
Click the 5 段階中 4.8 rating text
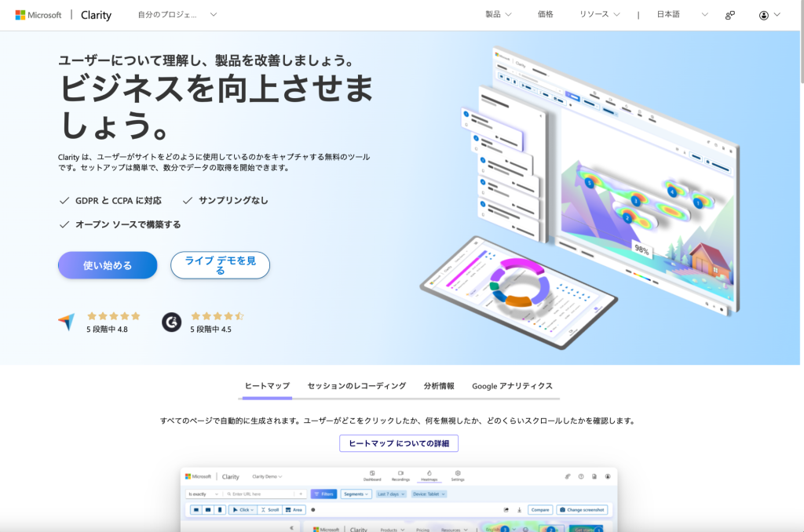(x=107, y=329)
